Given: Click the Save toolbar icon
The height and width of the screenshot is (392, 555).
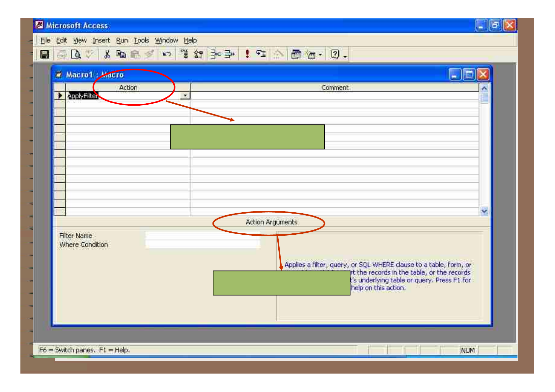Looking at the screenshot, I should [x=44, y=54].
